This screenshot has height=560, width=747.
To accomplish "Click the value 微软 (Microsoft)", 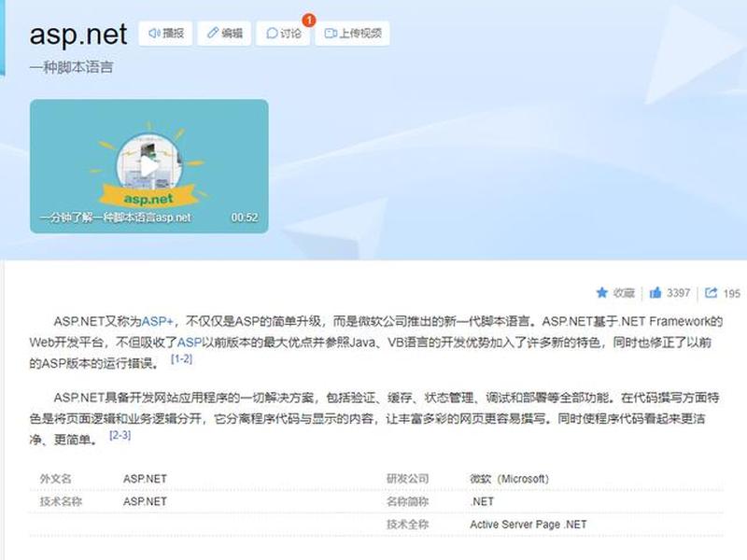I will tap(509, 479).
